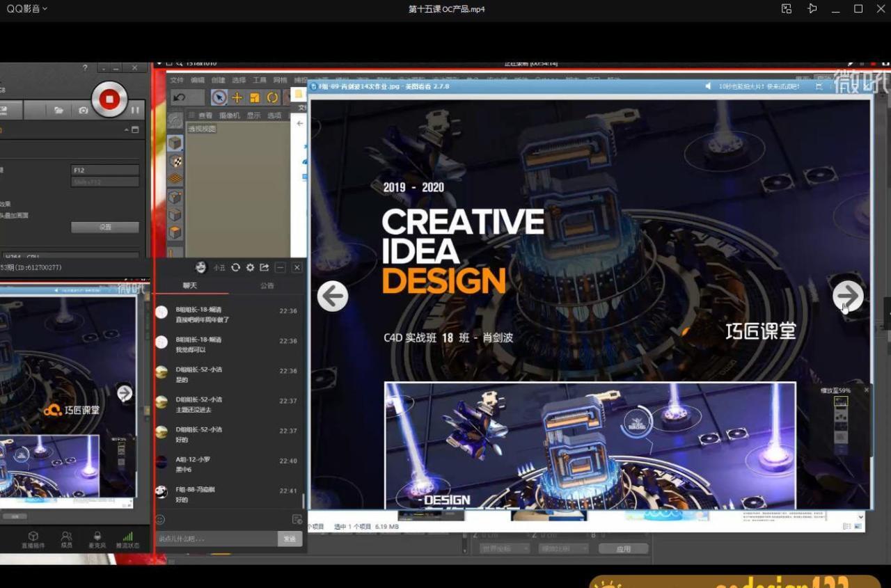Select the C4D rotate tool
Viewport: 891px width, 588px height.
[x=272, y=97]
